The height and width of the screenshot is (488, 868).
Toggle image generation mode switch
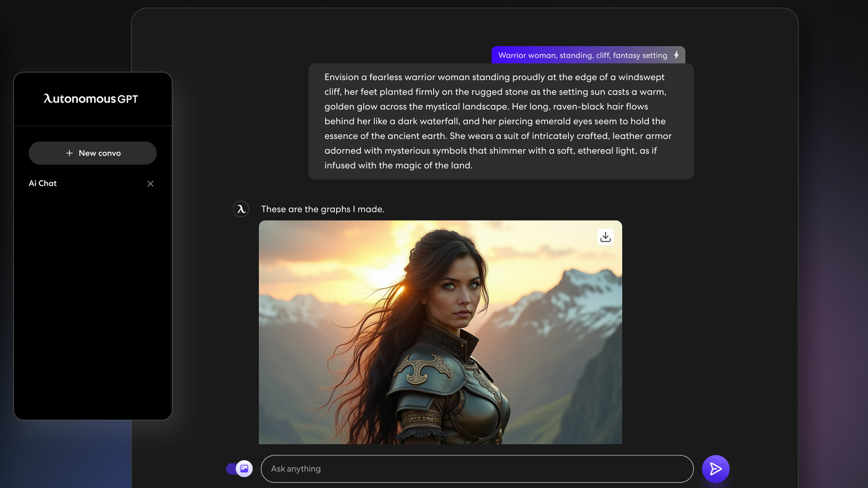pos(231,469)
